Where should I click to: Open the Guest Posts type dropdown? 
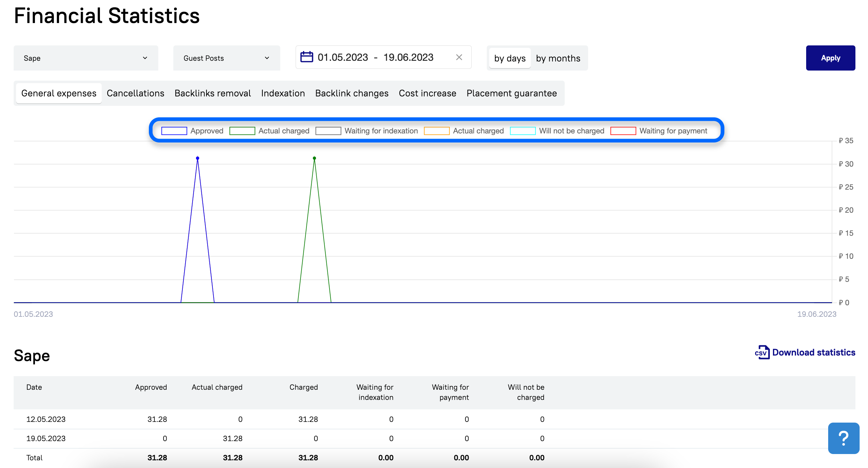pyautogui.click(x=227, y=58)
